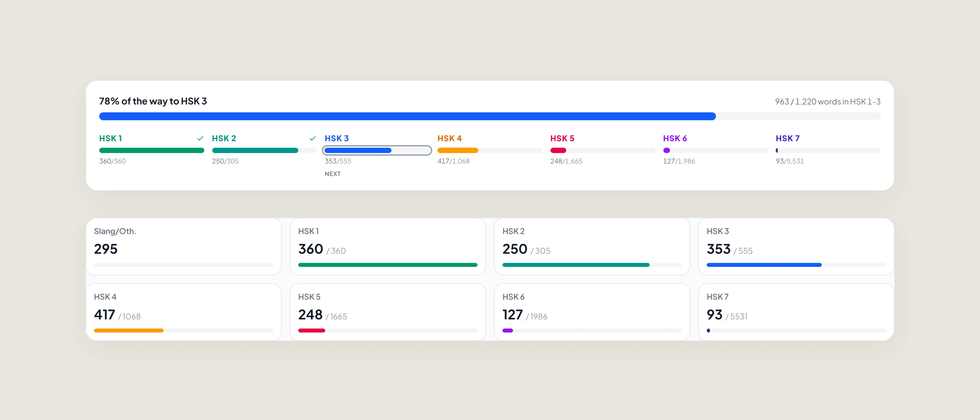
Task: Click the HSK 5 red mini progress bar in the top panel
Action: (603, 150)
